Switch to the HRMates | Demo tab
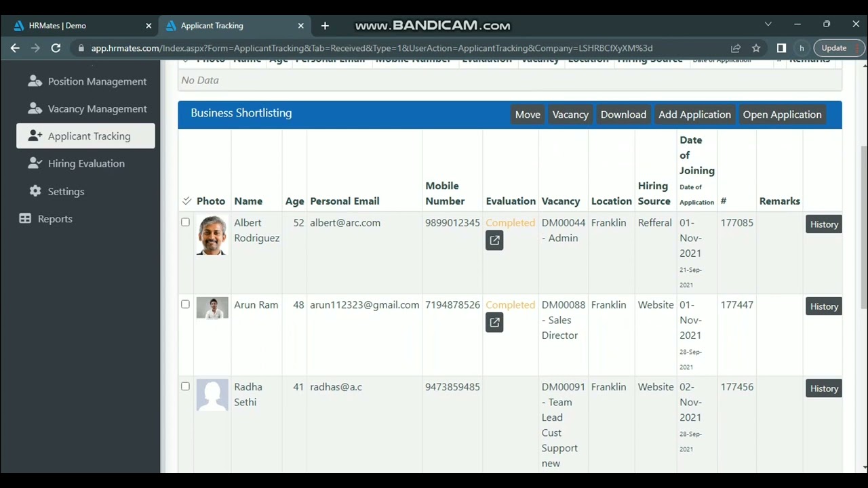The height and width of the screenshot is (488, 868). (x=81, y=26)
